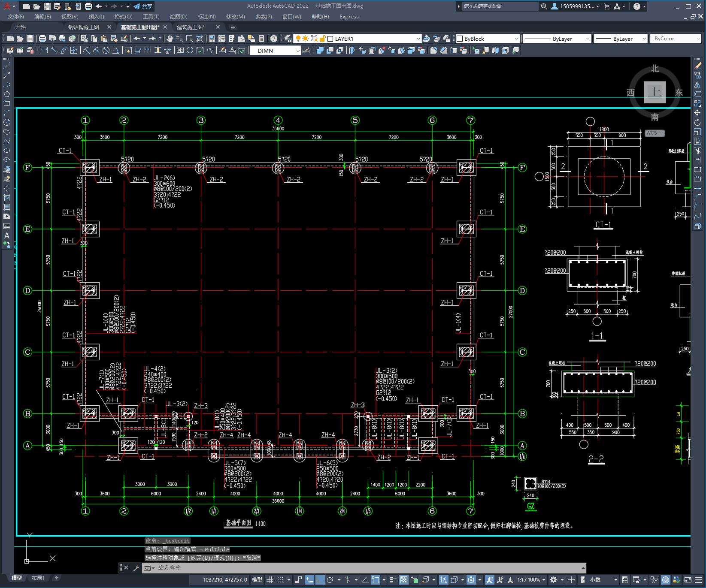The height and width of the screenshot is (588, 706).
Task: Switch to the 建筑施工图 drawing tab
Action: [x=191, y=27]
